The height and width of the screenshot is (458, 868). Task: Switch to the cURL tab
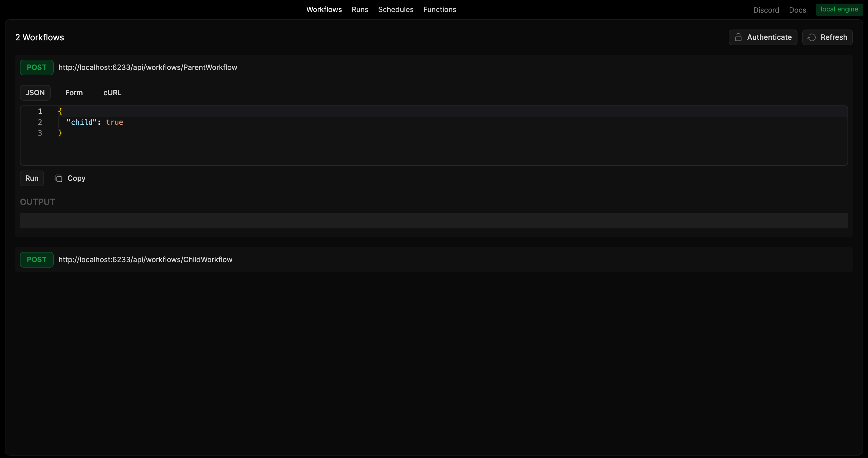point(112,93)
